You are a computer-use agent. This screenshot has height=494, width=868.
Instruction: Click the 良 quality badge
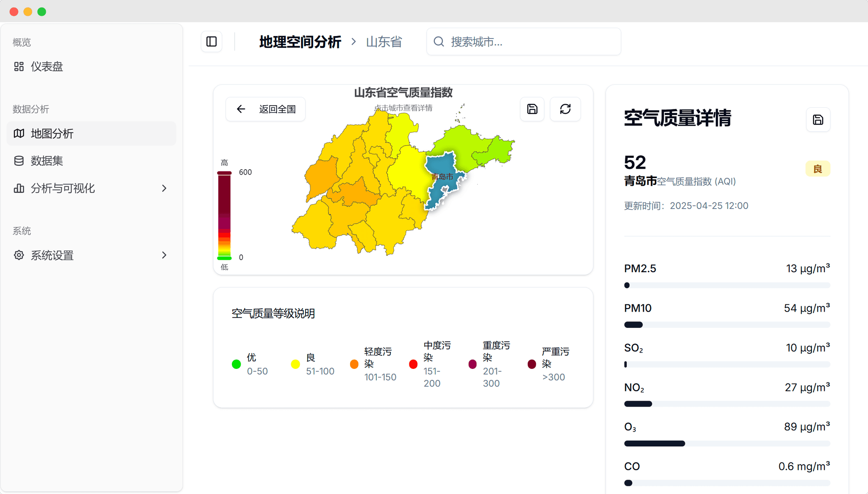818,169
